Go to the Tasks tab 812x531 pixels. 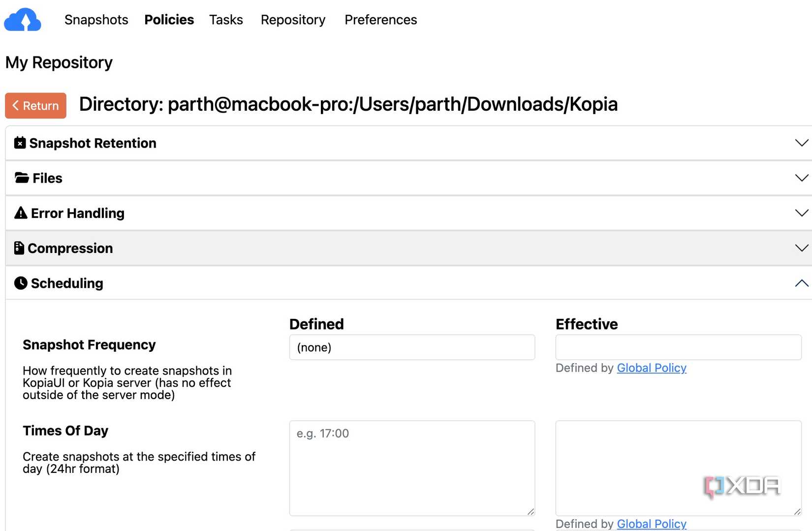pyautogui.click(x=226, y=20)
